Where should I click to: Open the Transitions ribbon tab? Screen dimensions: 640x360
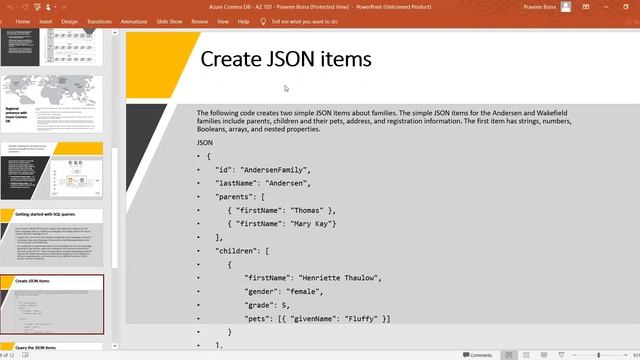coord(99,22)
